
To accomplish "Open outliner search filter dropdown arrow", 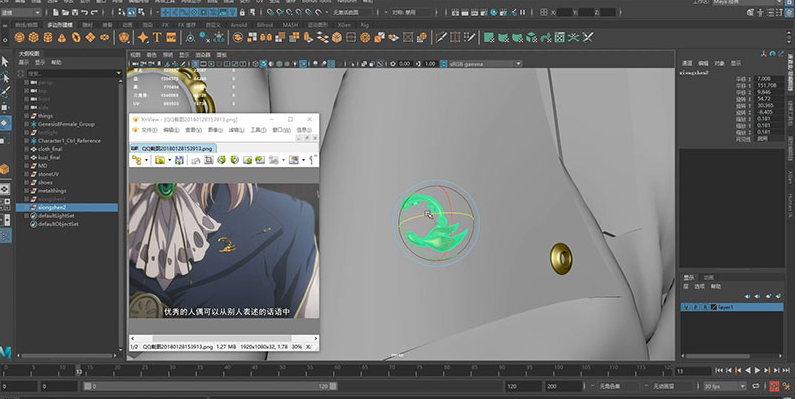I will (x=119, y=73).
